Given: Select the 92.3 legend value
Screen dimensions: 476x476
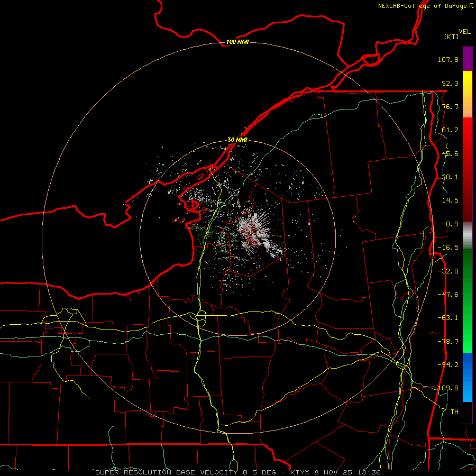Looking at the screenshot, I should coord(450,83).
